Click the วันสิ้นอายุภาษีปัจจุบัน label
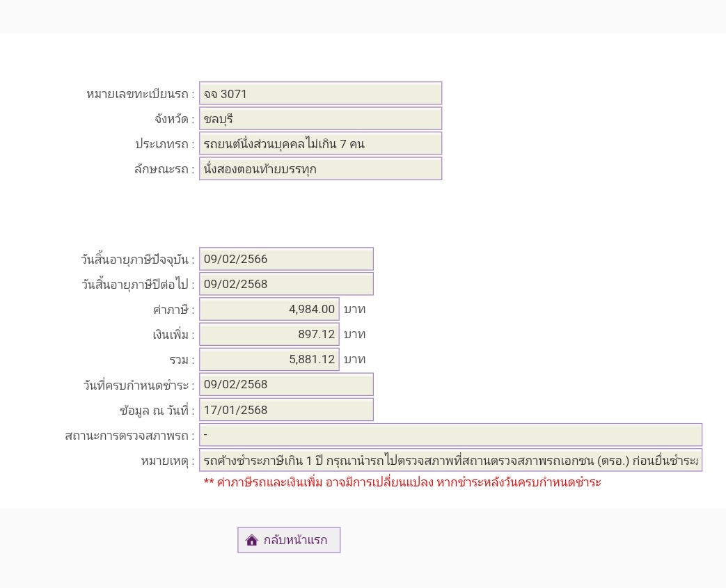Viewport: 726px width, 588px height. [138, 260]
